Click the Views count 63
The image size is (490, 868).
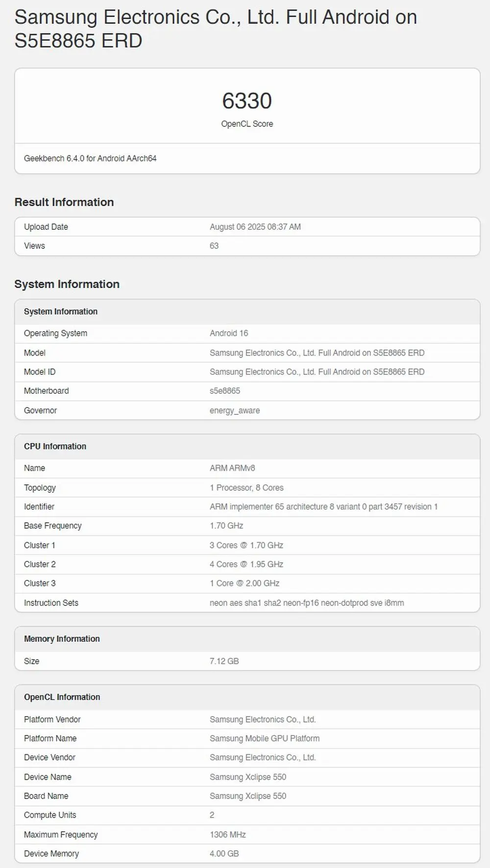point(214,246)
